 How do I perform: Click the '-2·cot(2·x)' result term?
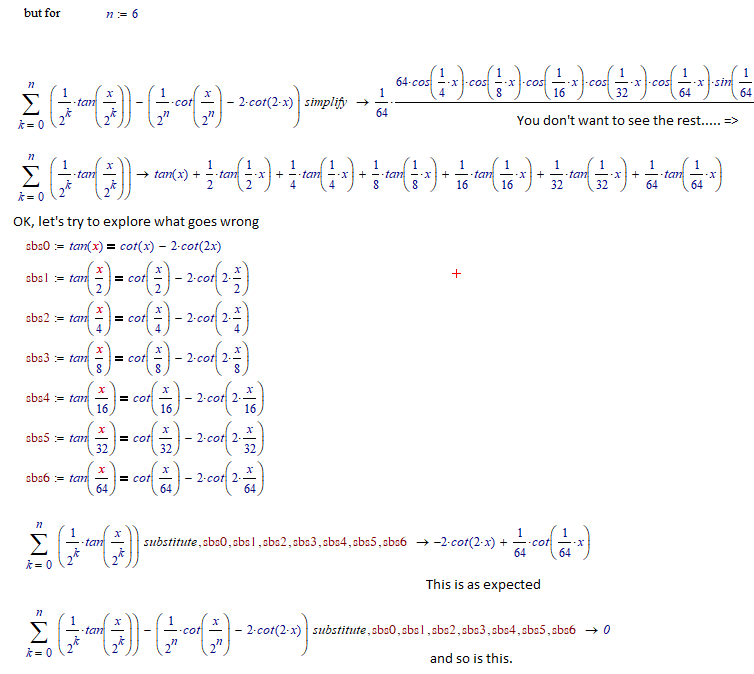[464, 542]
